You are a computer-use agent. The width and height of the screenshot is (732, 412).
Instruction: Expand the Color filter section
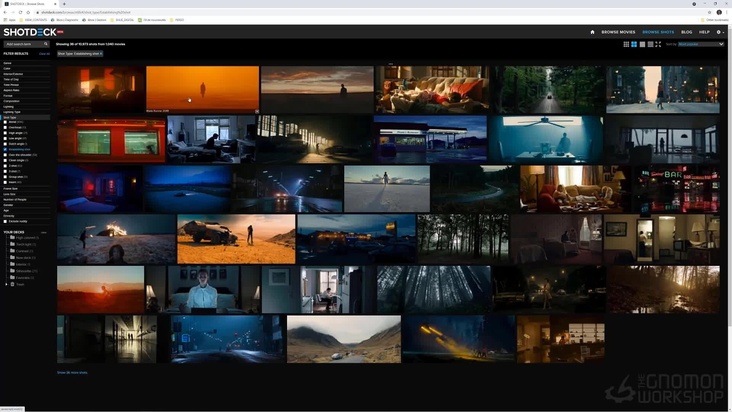coord(26,69)
